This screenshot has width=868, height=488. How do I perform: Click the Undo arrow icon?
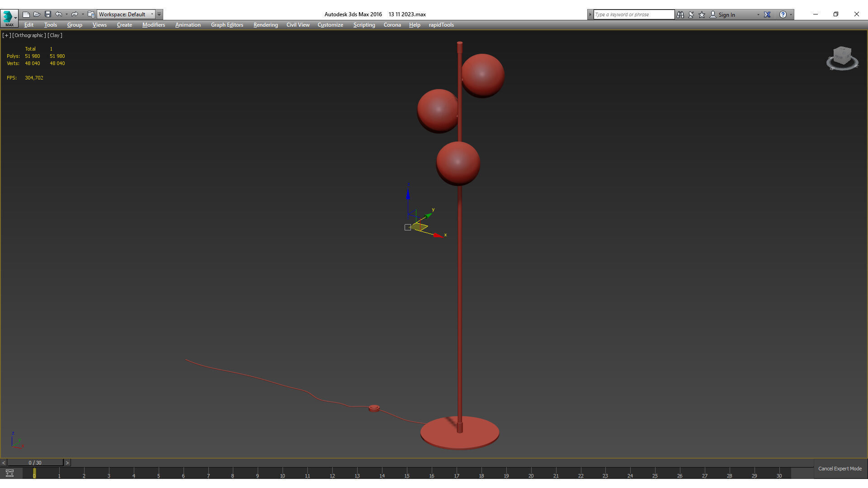(x=59, y=14)
